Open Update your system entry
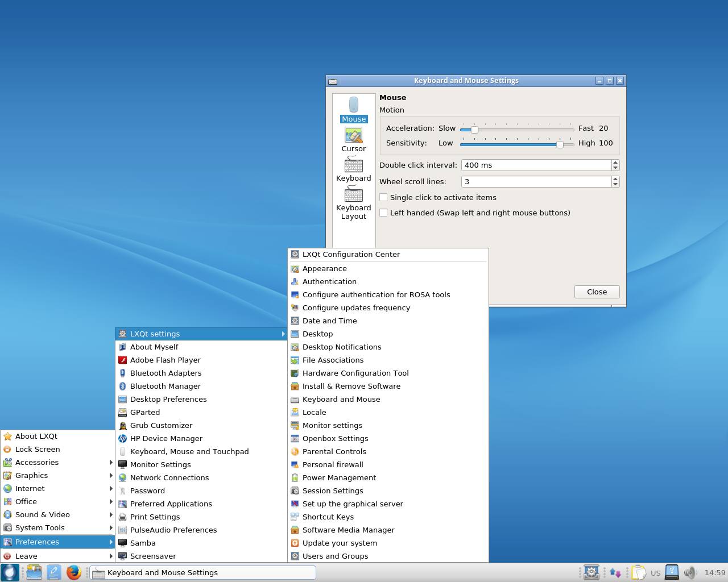The width and height of the screenshot is (728, 582). 388,543
